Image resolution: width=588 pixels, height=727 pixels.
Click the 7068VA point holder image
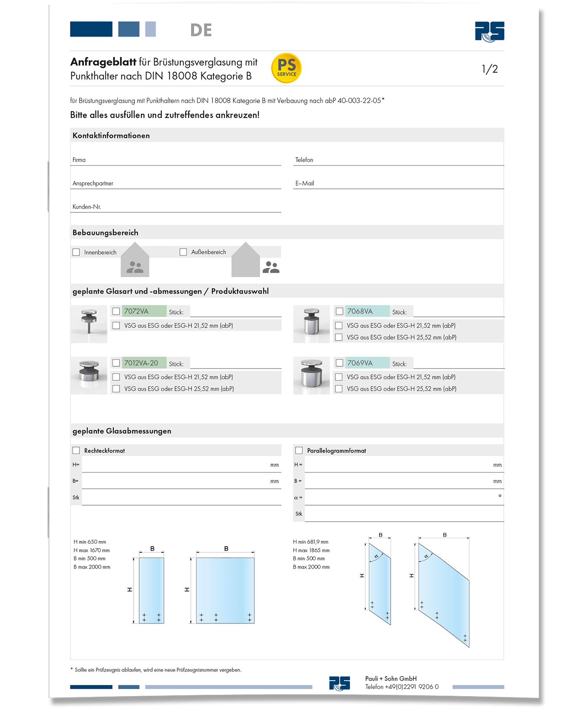tap(311, 324)
